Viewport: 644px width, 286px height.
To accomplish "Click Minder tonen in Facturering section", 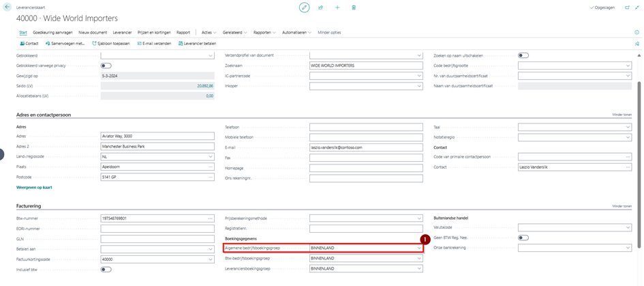I will (622, 205).
